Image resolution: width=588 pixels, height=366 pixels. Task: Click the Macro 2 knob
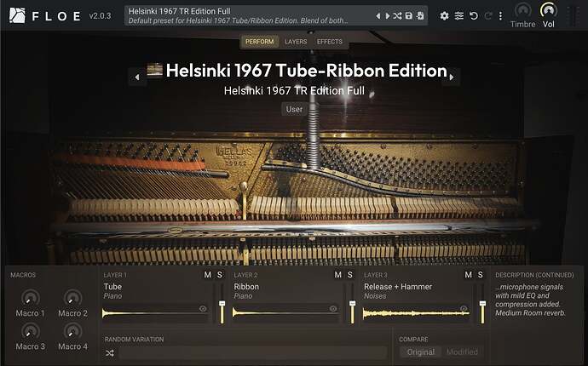(72, 298)
